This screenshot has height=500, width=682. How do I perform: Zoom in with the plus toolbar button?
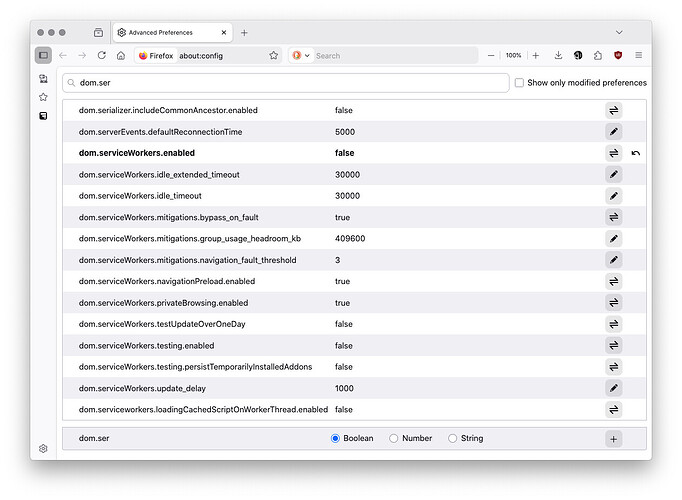coord(536,55)
